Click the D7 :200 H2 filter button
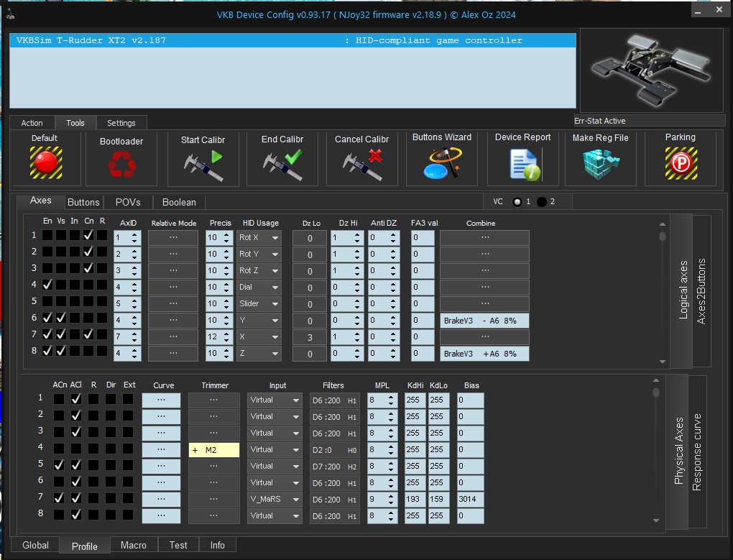 (x=335, y=467)
